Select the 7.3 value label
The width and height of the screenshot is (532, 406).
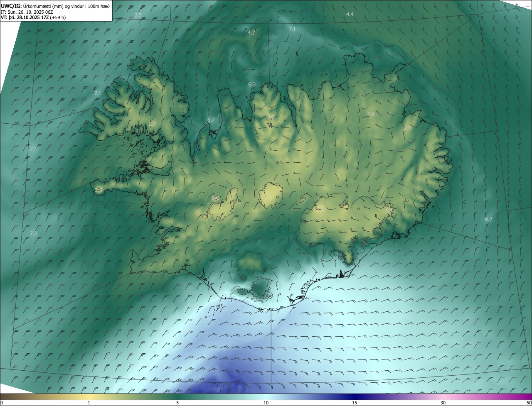click(x=33, y=234)
